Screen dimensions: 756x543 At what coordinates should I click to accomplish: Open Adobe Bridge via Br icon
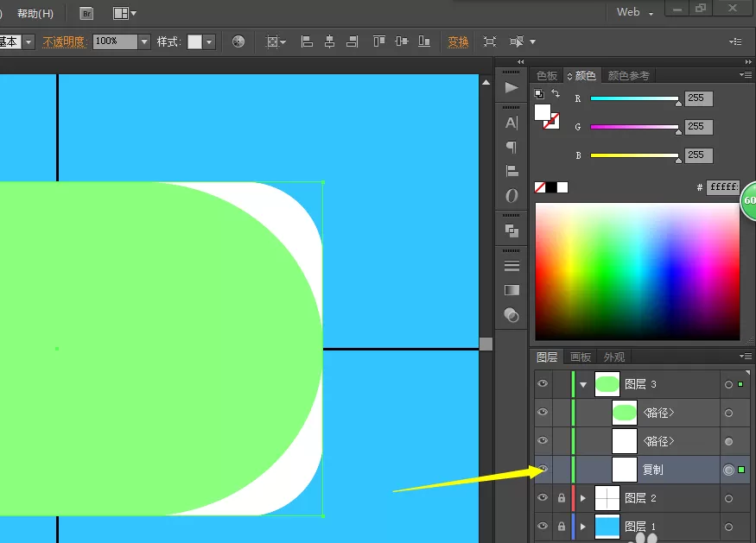86,14
